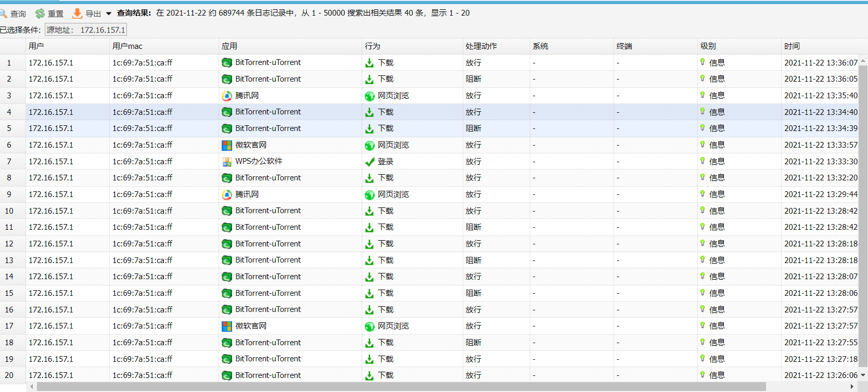Click the horizontal scrollbar right arrow
Viewport: 868px width, 392px height.
[x=852, y=387]
